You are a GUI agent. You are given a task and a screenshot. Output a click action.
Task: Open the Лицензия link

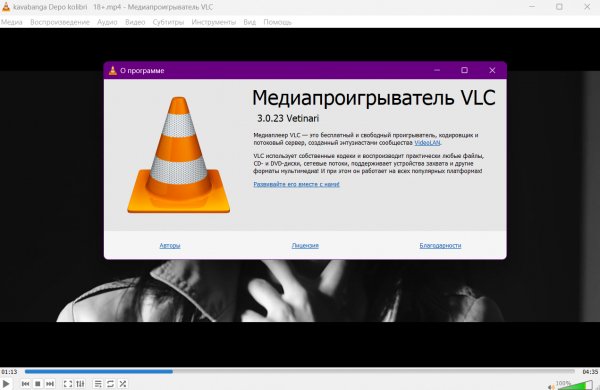(305, 245)
